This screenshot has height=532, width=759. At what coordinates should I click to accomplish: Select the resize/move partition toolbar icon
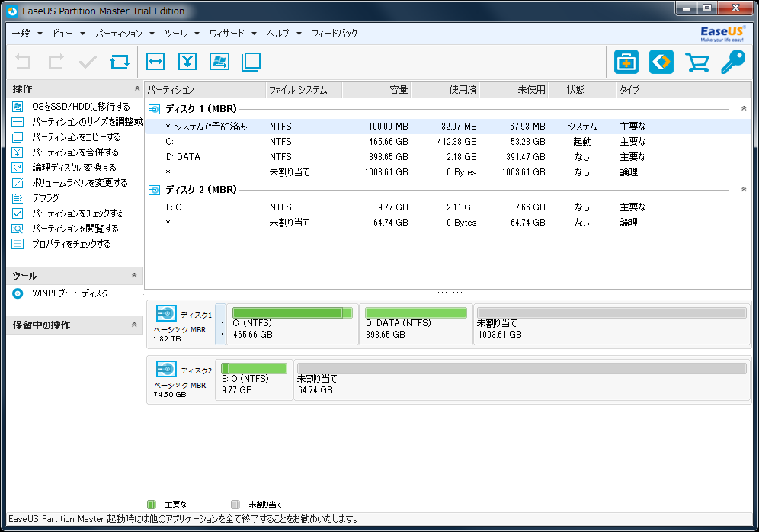(x=155, y=62)
